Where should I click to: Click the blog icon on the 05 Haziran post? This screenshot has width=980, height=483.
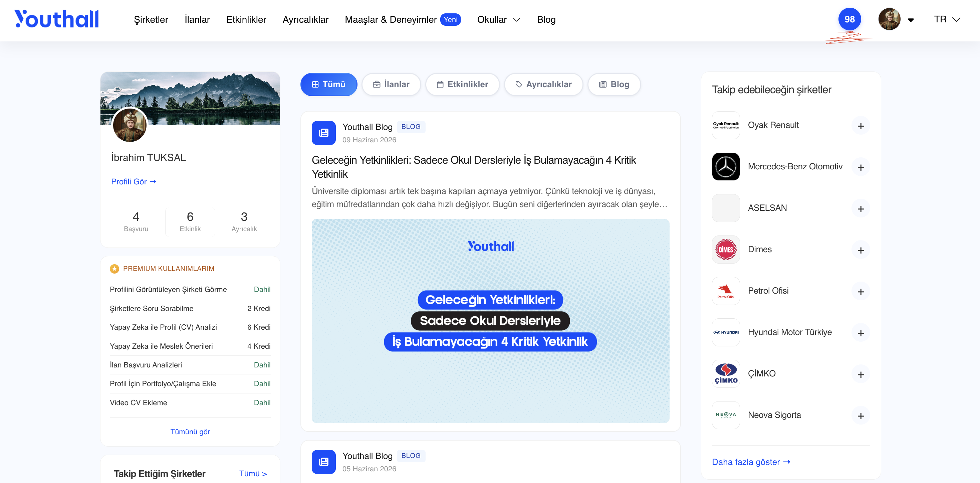(323, 462)
